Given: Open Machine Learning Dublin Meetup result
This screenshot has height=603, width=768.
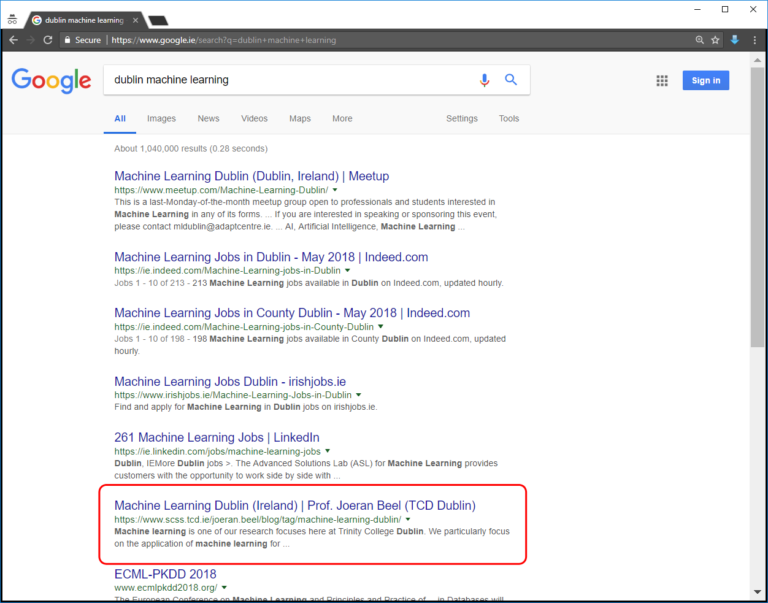Looking at the screenshot, I should [252, 176].
